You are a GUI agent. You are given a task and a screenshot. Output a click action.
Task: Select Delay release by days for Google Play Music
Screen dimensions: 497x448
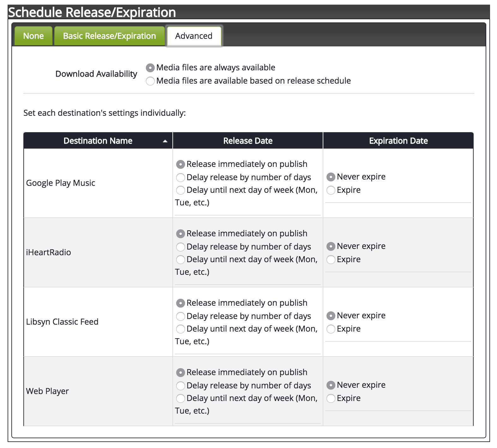pos(181,178)
